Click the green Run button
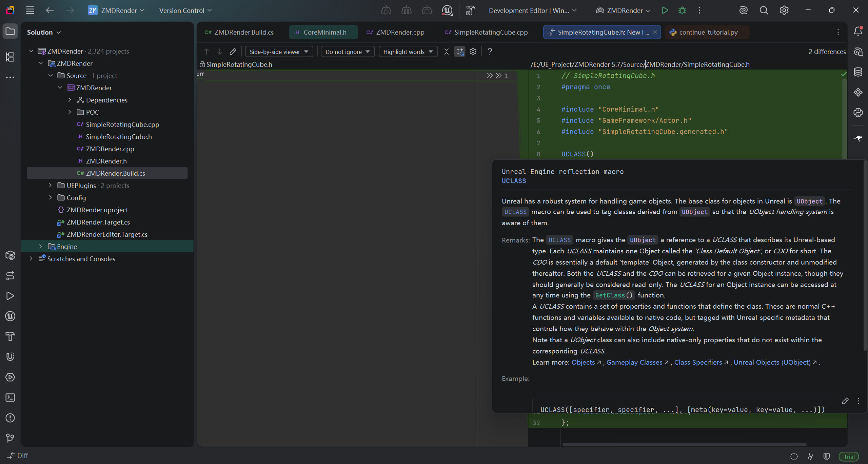This screenshot has width=868, height=464. point(665,11)
